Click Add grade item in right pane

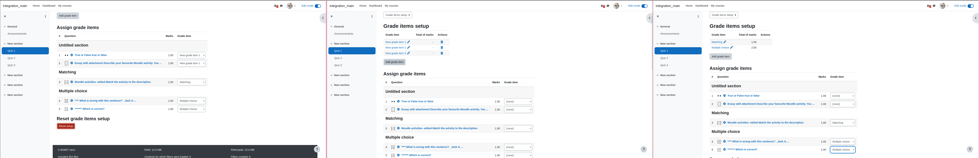click(x=721, y=56)
